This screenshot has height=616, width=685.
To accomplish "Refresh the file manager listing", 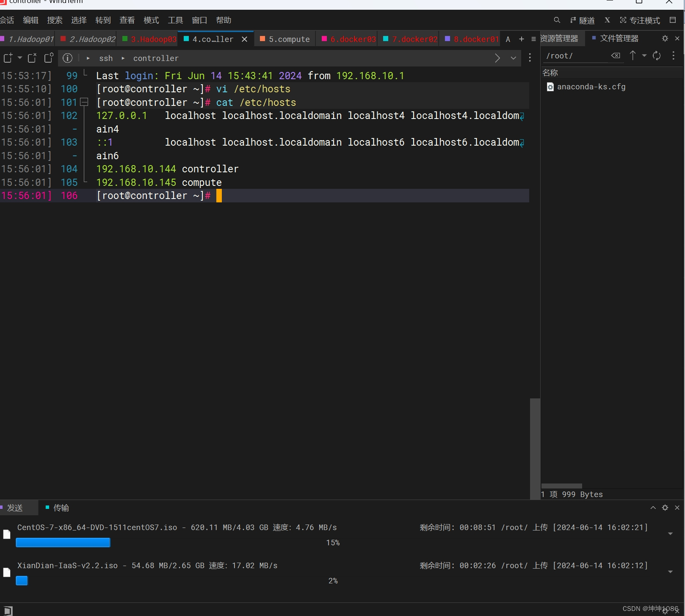I will (x=657, y=55).
